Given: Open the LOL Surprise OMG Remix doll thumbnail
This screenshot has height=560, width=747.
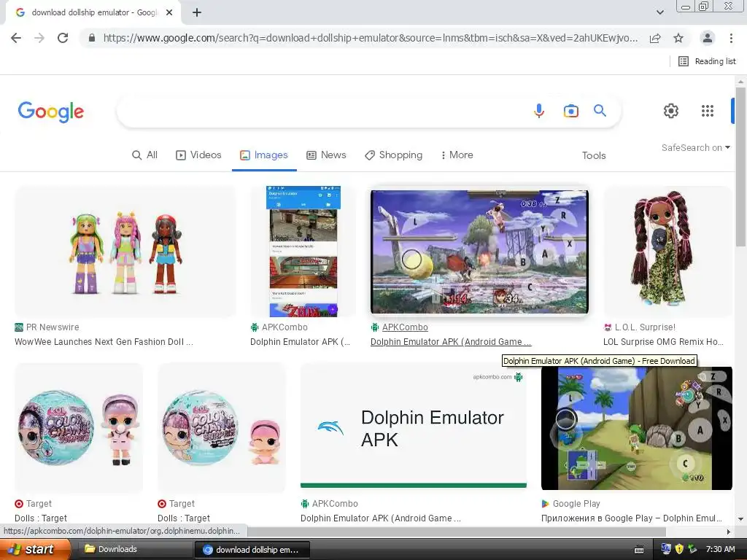Looking at the screenshot, I should (667, 252).
